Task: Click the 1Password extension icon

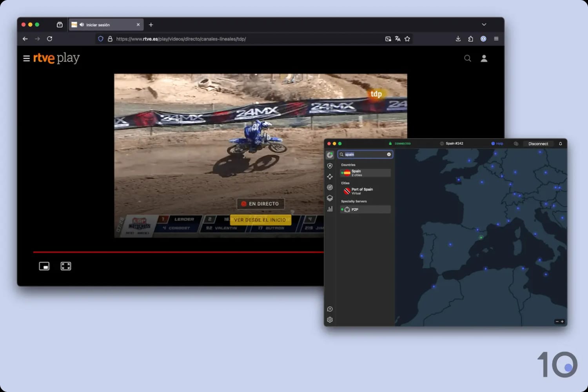Action: coord(483,39)
